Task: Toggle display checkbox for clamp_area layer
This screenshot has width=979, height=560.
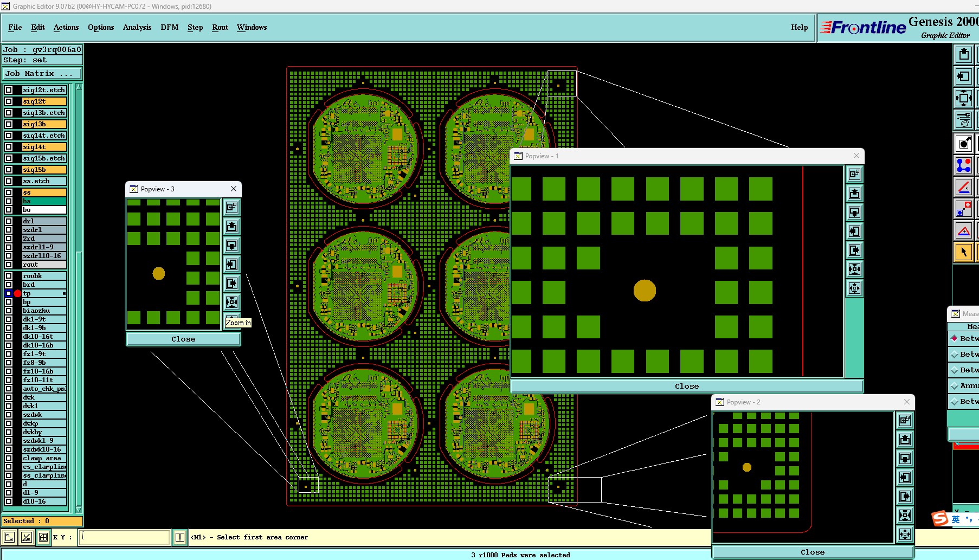Action: pyautogui.click(x=9, y=458)
